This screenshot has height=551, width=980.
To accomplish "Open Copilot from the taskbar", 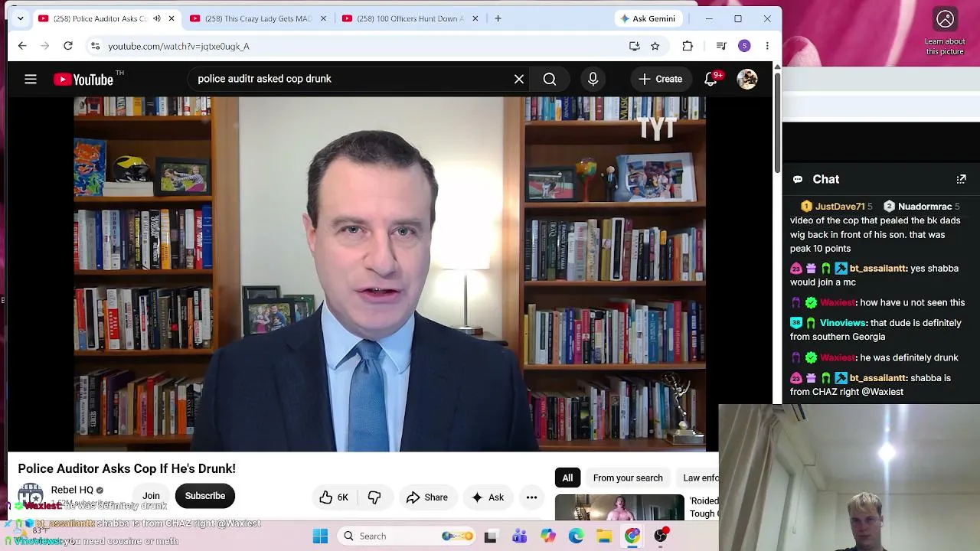I will pyautogui.click(x=547, y=536).
